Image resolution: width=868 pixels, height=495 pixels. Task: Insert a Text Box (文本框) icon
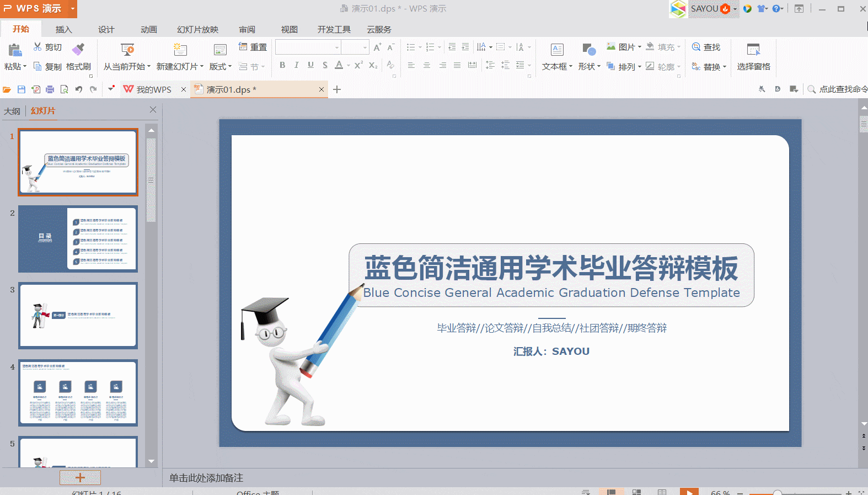point(557,50)
